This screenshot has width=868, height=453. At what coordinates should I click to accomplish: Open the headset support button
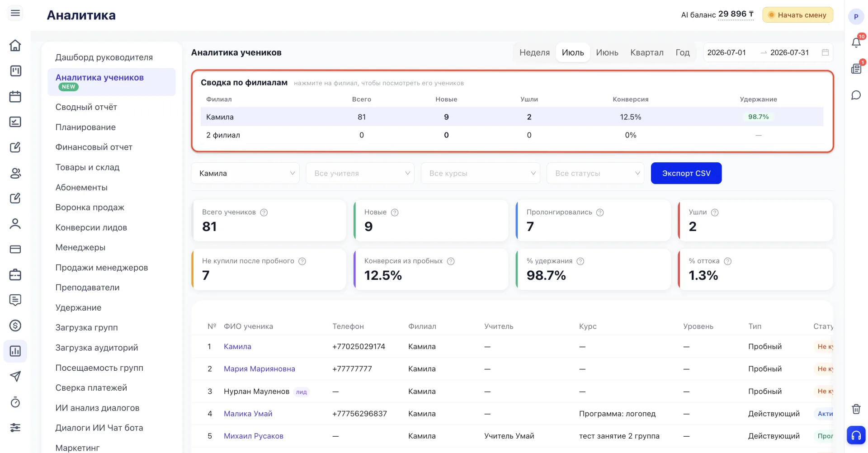pos(856,435)
